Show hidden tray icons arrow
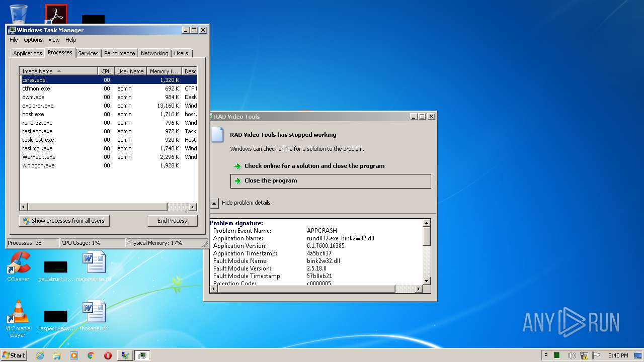 click(546, 355)
